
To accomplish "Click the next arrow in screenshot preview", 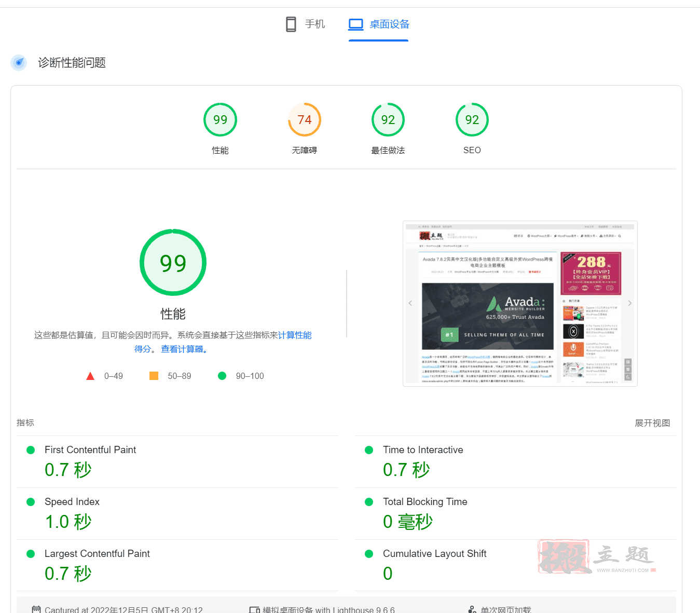I will click(x=629, y=303).
